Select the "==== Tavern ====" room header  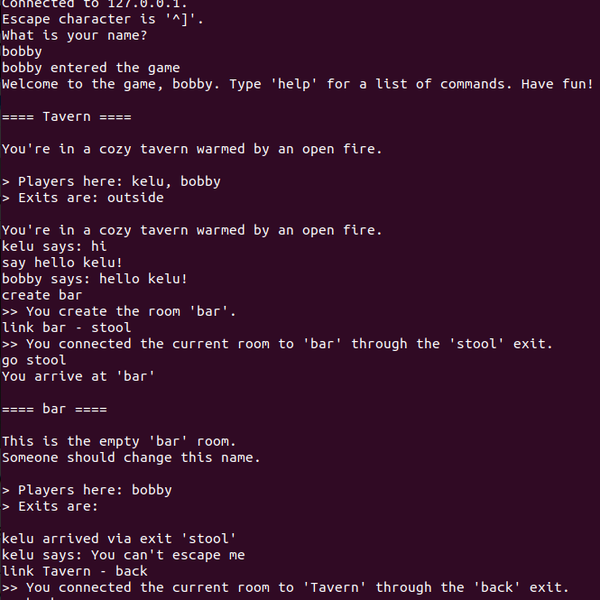pos(67,117)
